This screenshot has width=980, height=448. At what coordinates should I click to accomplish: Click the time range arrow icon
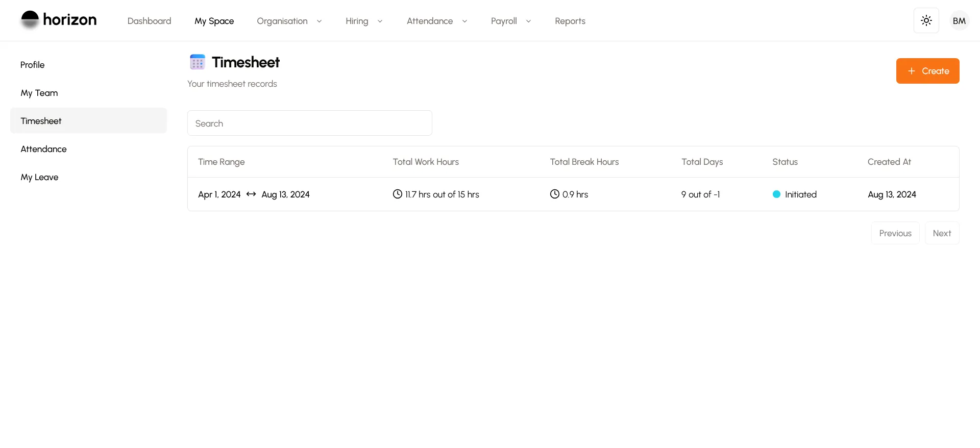click(x=251, y=194)
